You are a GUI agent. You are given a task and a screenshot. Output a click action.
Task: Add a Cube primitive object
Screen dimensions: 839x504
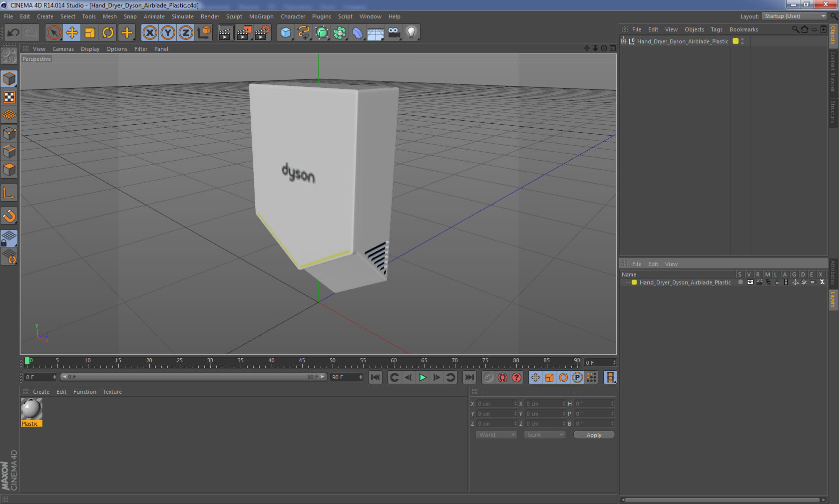(x=286, y=33)
